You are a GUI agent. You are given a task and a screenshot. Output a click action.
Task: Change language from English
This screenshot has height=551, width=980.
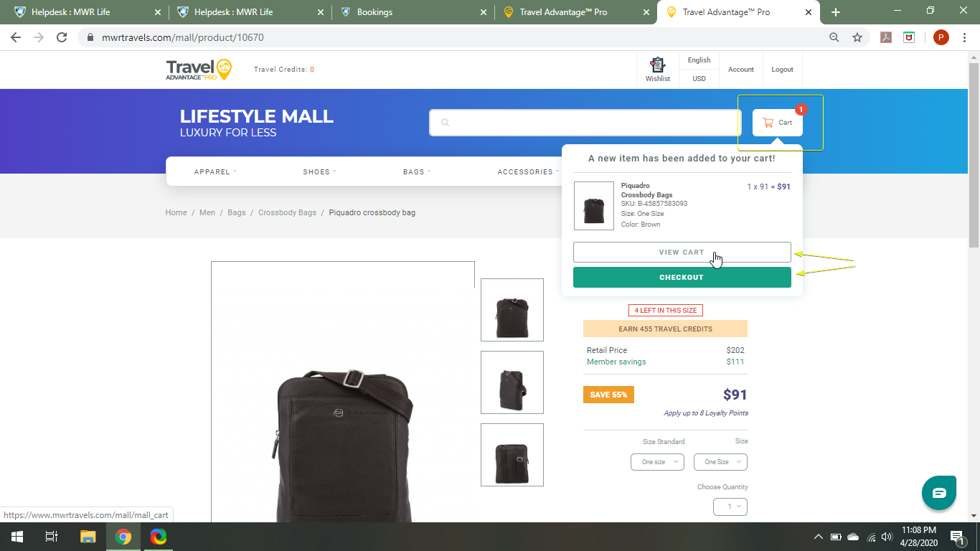click(699, 60)
